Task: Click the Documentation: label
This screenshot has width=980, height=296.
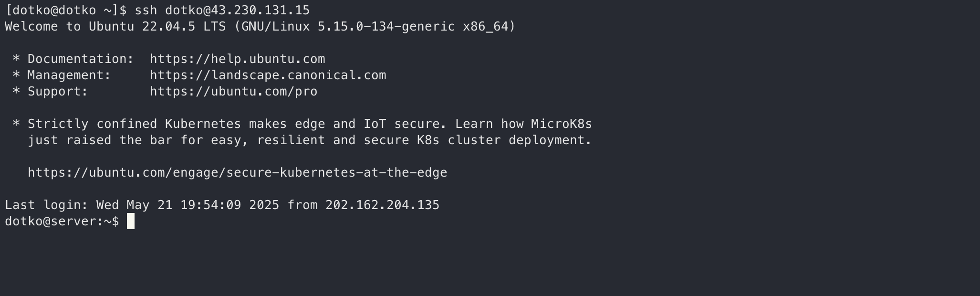Action: (x=81, y=59)
